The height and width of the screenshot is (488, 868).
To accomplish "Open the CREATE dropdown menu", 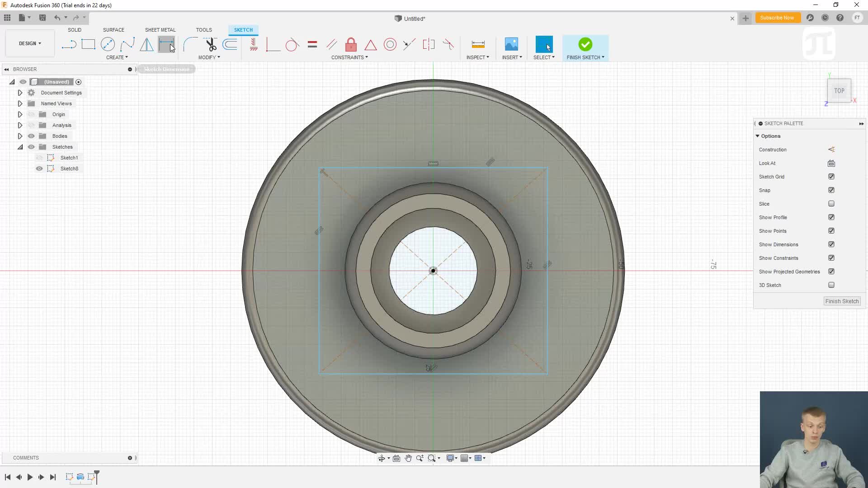I will point(117,57).
